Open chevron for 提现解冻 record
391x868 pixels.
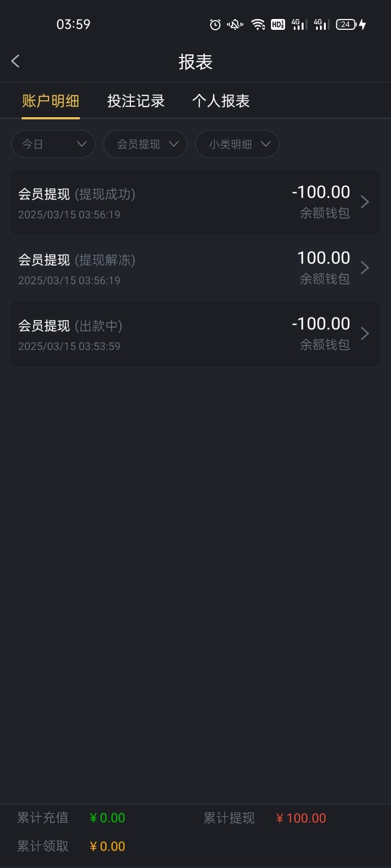pyautogui.click(x=365, y=267)
